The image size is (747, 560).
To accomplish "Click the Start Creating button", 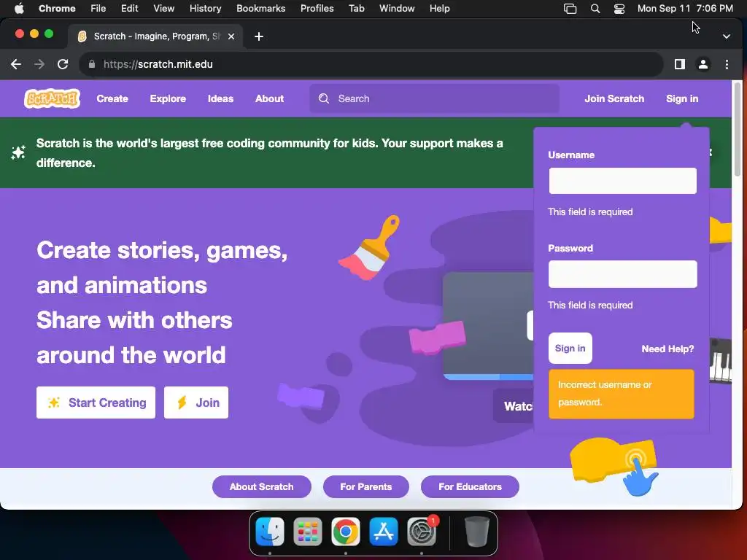I will 96,402.
